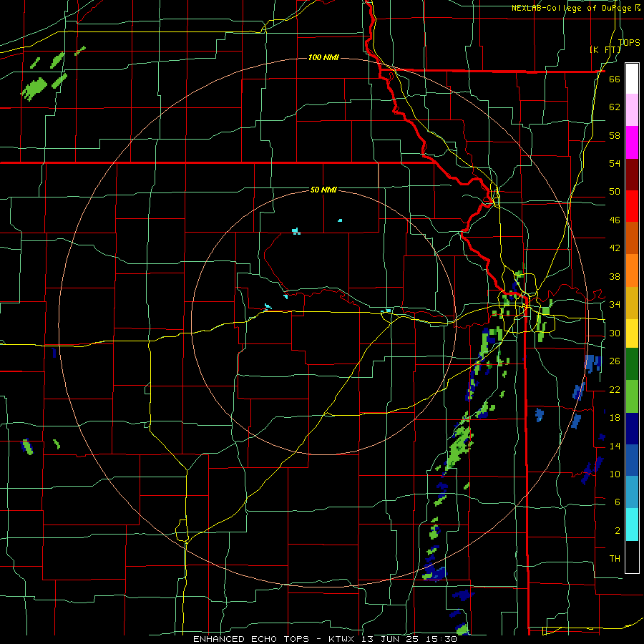
Task: Click the "58" legend value
Action: pyautogui.click(x=615, y=135)
